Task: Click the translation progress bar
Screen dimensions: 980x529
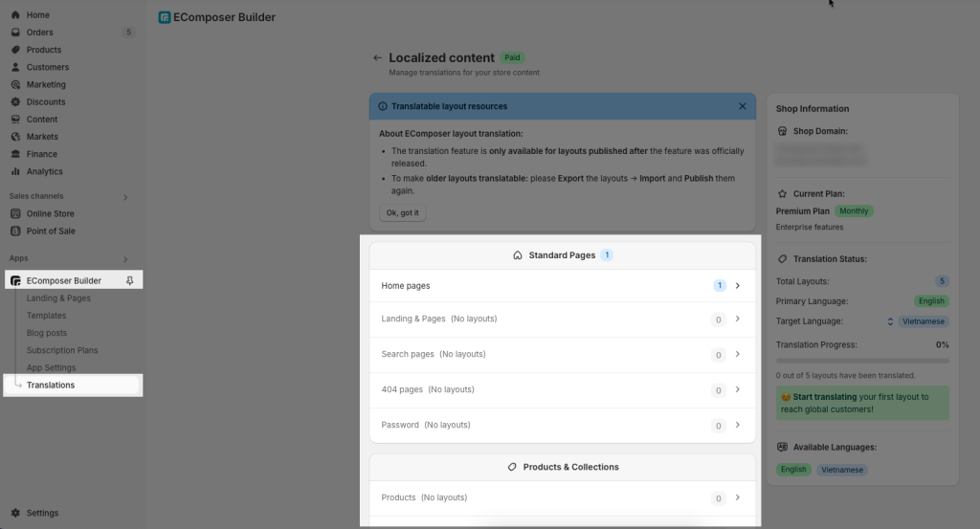Action: point(862,361)
